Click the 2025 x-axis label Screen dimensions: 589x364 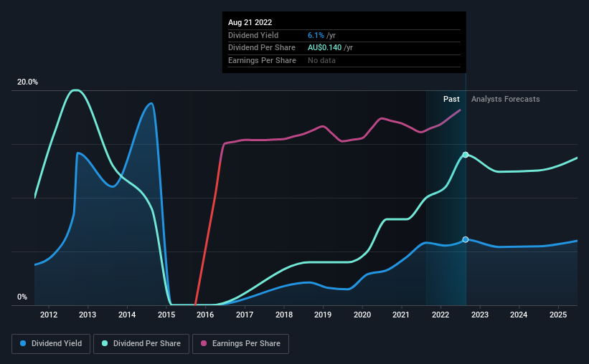click(558, 315)
